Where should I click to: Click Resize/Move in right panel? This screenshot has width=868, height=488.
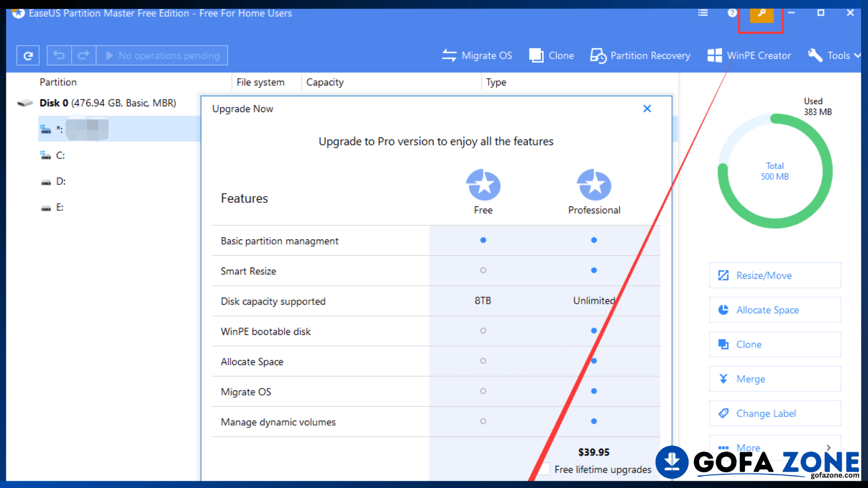pos(775,275)
